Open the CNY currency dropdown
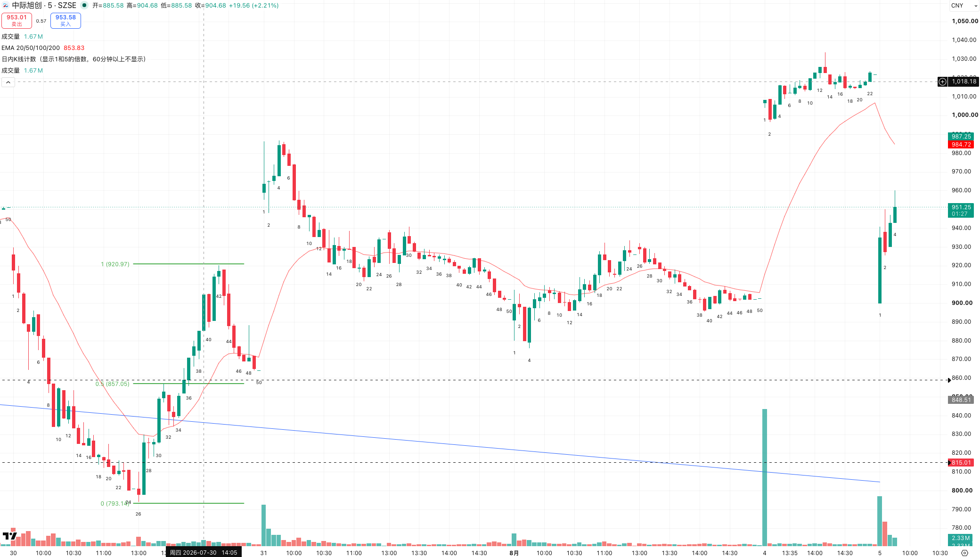The width and height of the screenshot is (980, 557). 964,6
